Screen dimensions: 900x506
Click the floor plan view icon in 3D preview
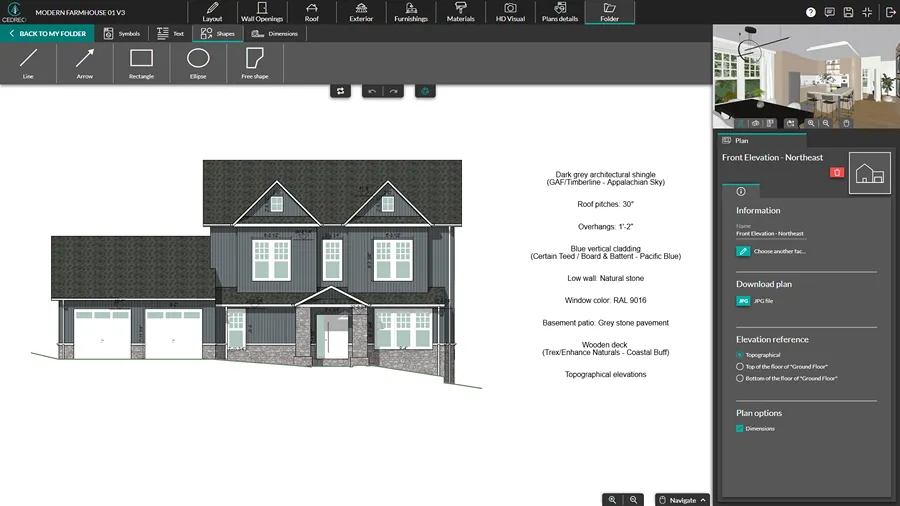(x=770, y=123)
